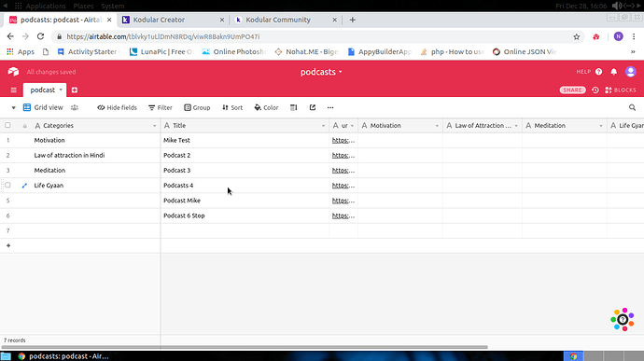Select the Podcast 3 title cell
The image size is (644, 361).
245,171
